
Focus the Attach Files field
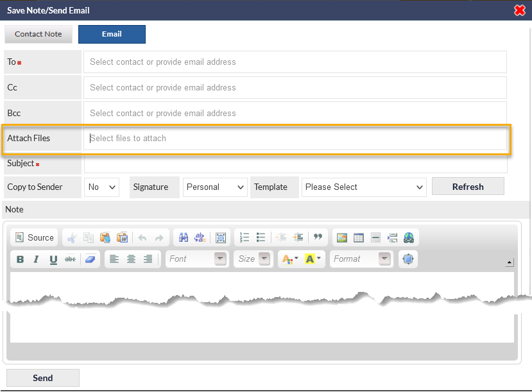coord(295,139)
